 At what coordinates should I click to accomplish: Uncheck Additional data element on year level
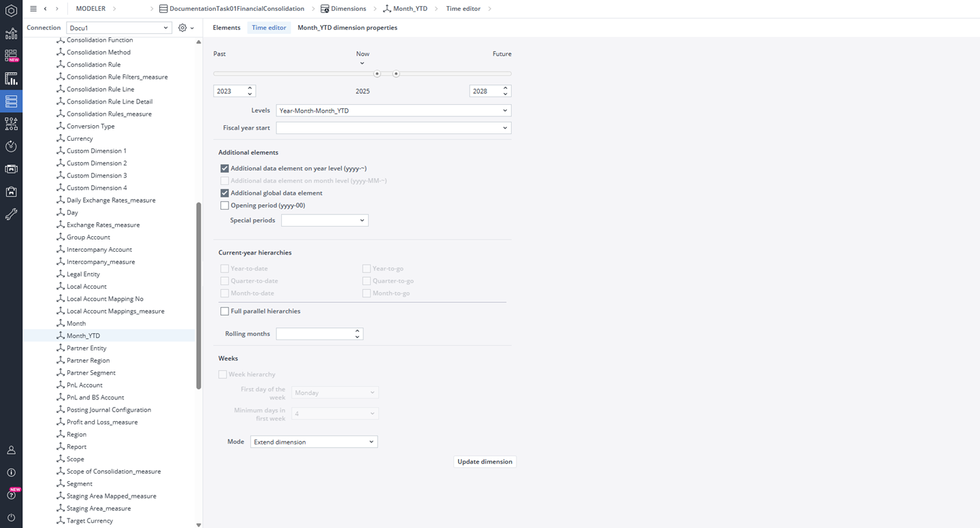tap(225, 168)
